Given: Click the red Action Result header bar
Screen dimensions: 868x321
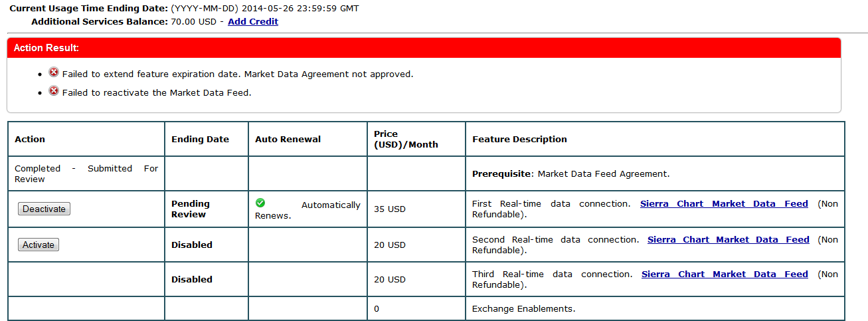Looking at the screenshot, I should [424, 48].
